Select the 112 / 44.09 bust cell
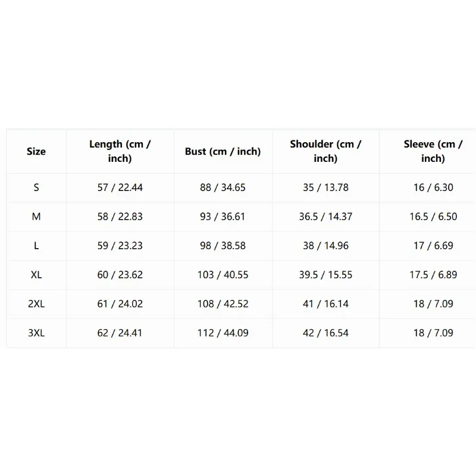The height and width of the screenshot is (476, 476). 223,333
